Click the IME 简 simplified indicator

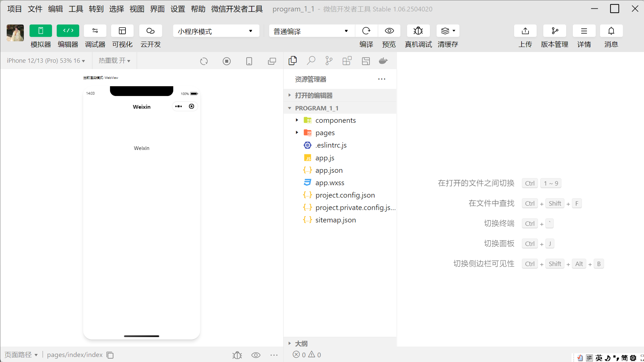pos(625,358)
